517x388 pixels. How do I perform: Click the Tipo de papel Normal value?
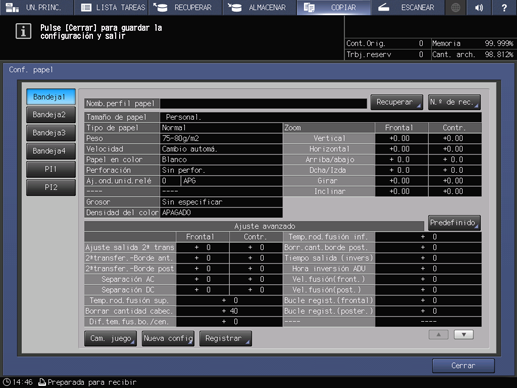[x=221, y=128]
